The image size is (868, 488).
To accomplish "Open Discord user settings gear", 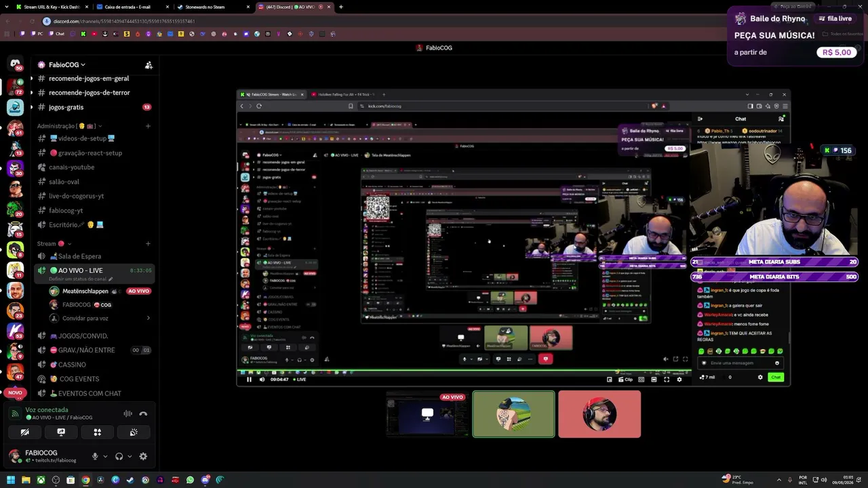I will [x=143, y=456].
